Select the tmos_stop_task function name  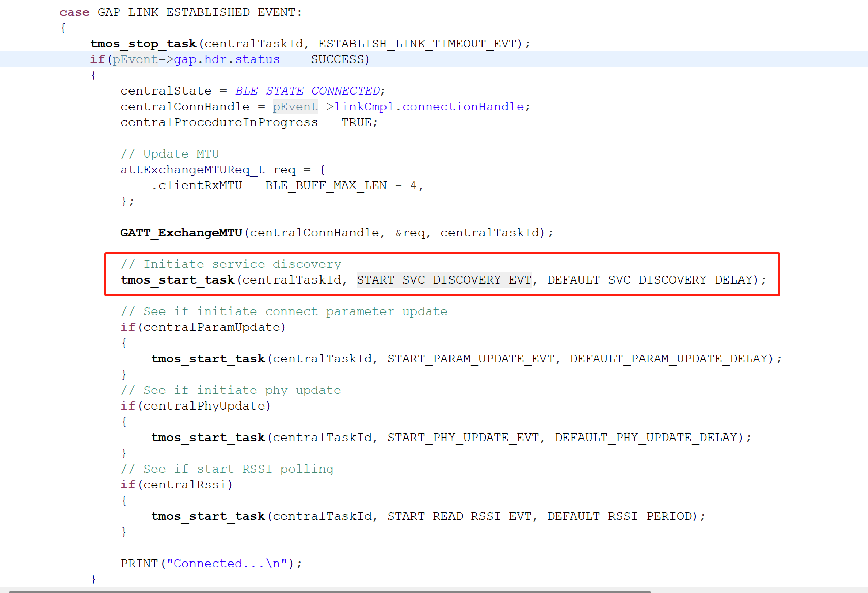[x=143, y=44]
